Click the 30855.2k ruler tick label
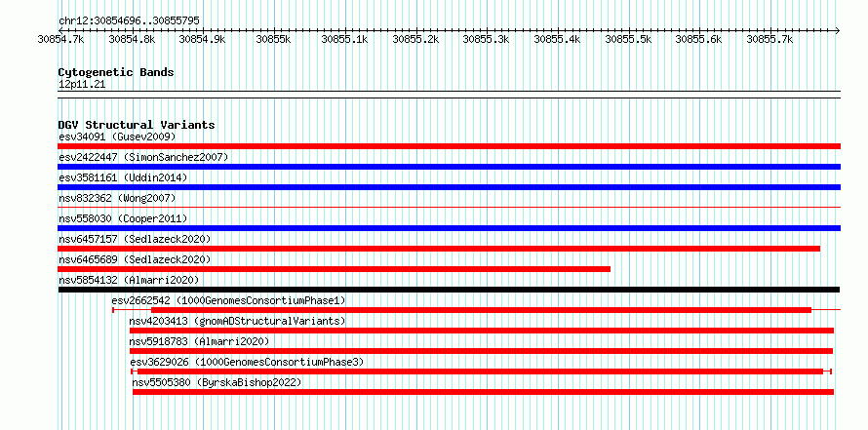Image resolution: width=868 pixels, height=430 pixels. coord(415,39)
